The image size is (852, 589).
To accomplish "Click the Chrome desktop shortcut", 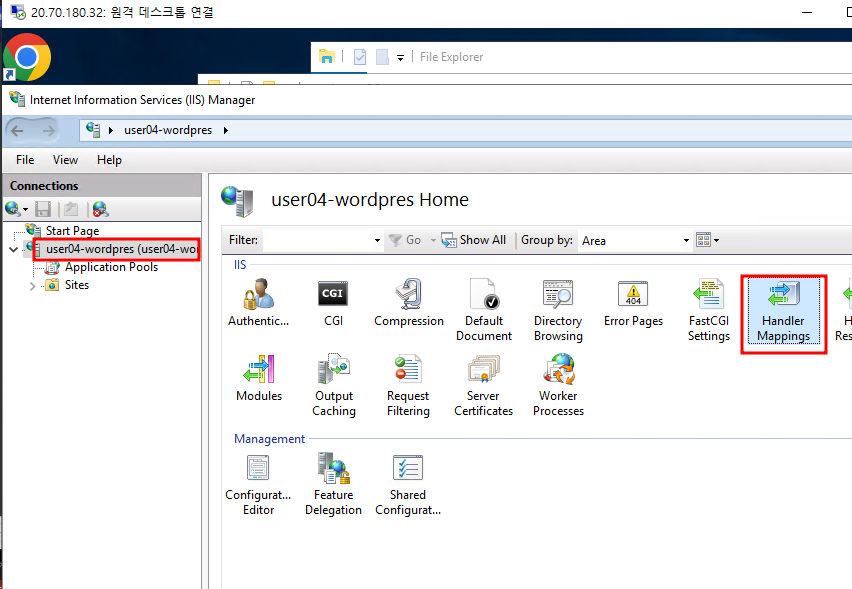I will (x=27, y=57).
